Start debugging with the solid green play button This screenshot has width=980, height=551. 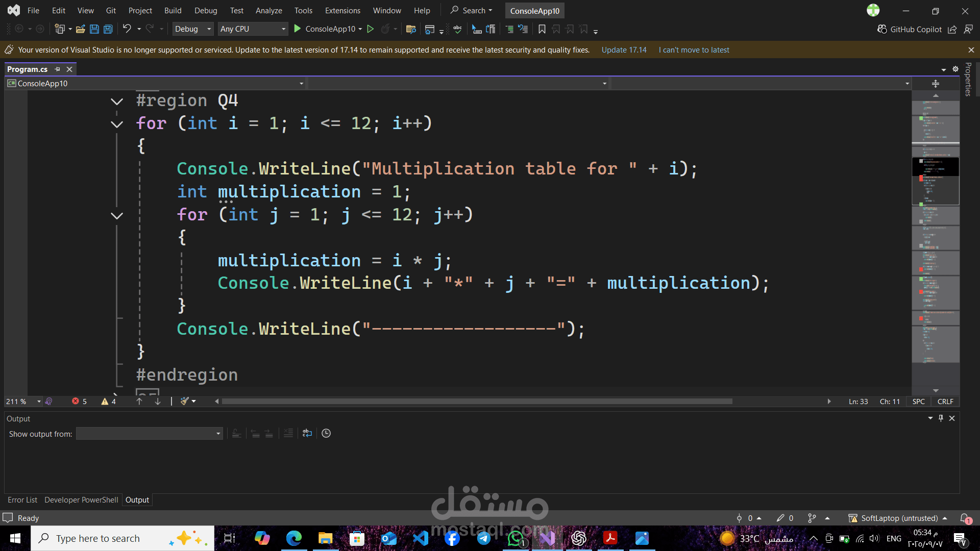coord(297,29)
